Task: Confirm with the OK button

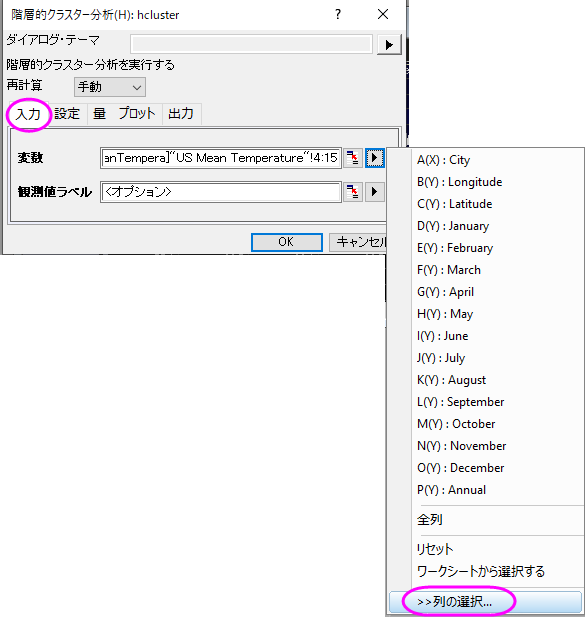Action: click(287, 242)
